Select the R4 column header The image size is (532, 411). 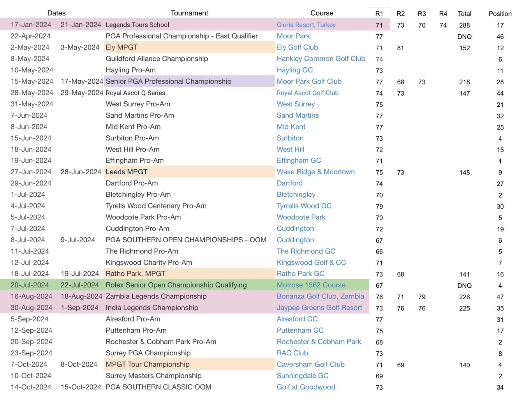coord(443,14)
